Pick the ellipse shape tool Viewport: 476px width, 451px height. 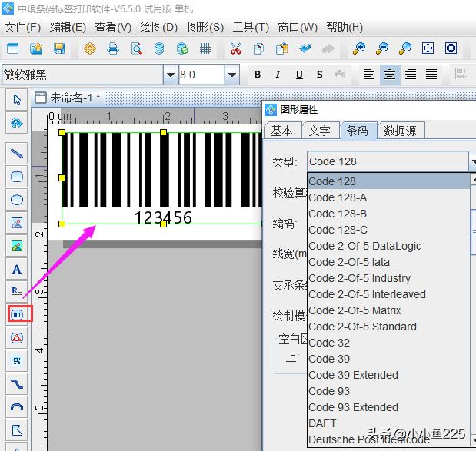16,200
